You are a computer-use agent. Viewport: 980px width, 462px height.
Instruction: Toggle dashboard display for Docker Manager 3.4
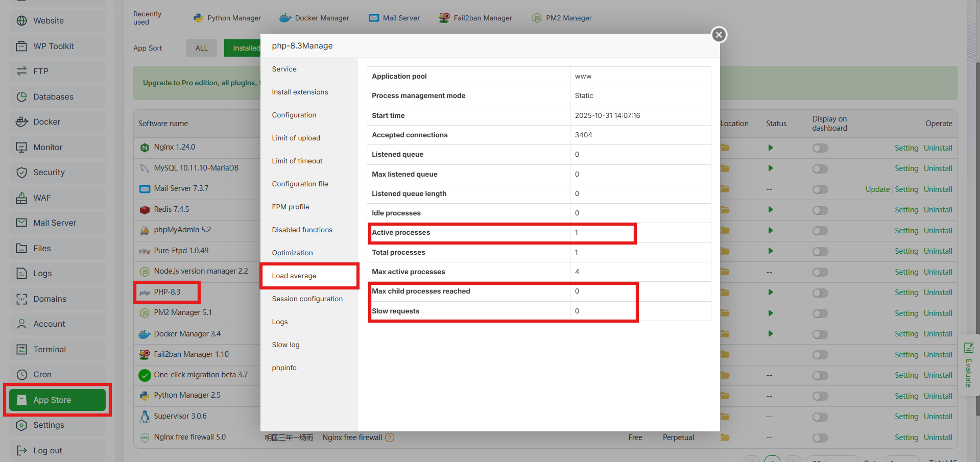pyautogui.click(x=820, y=334)
